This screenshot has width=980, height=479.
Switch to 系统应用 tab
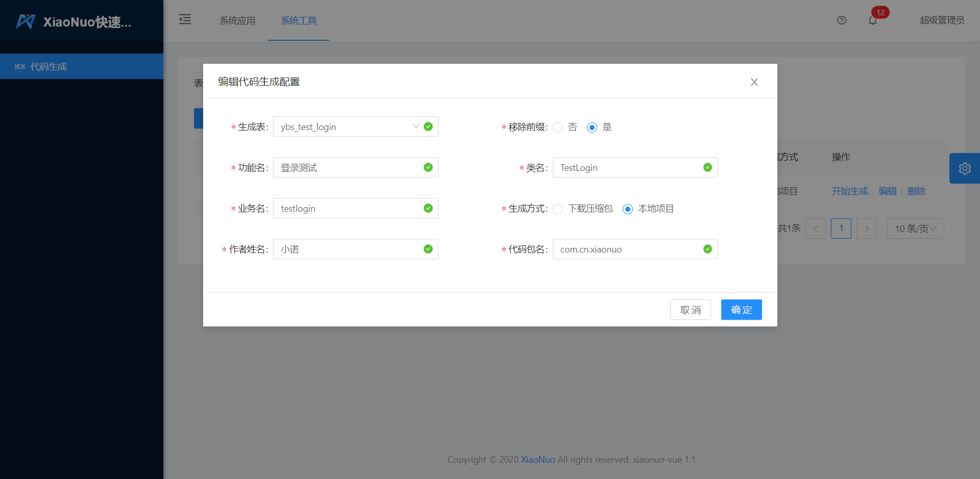(237, 20)
